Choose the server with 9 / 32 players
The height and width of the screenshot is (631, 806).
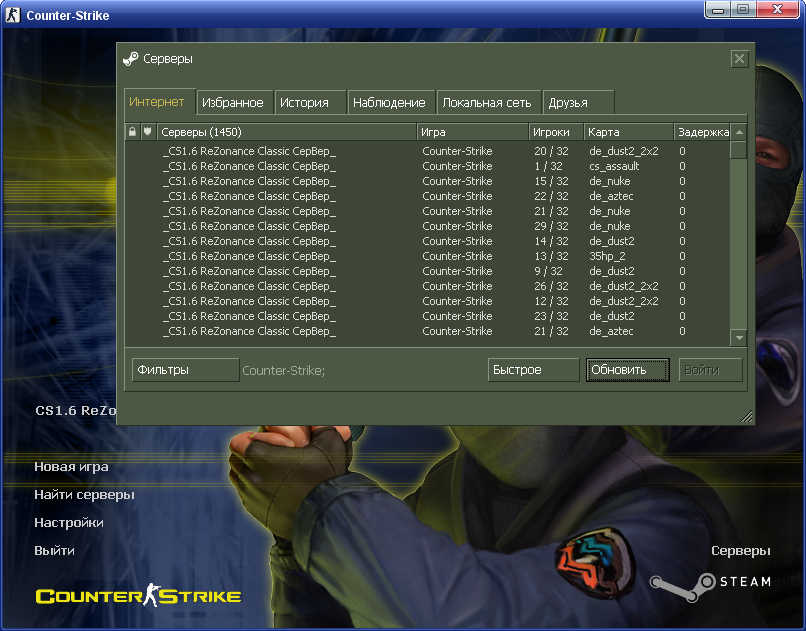(x=427, y=271)
